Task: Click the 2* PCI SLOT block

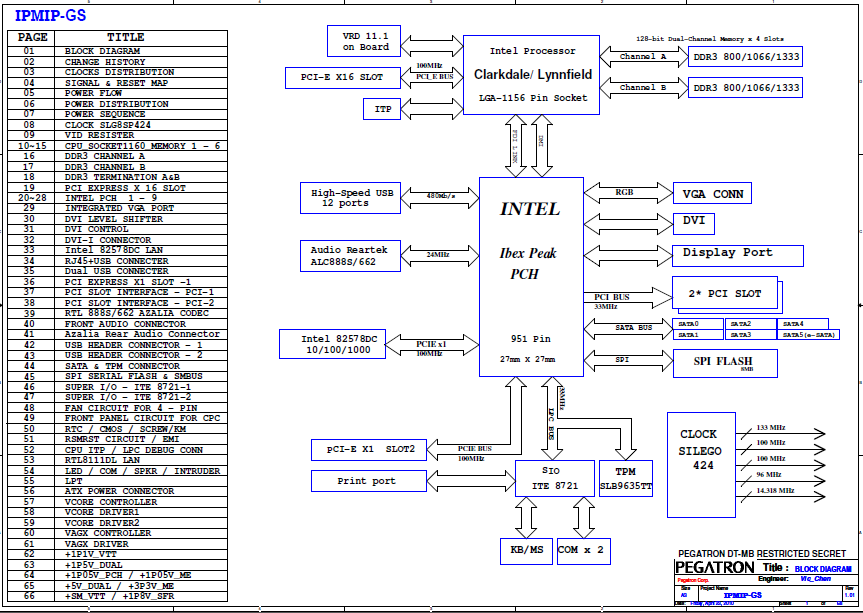Action: 725,294
